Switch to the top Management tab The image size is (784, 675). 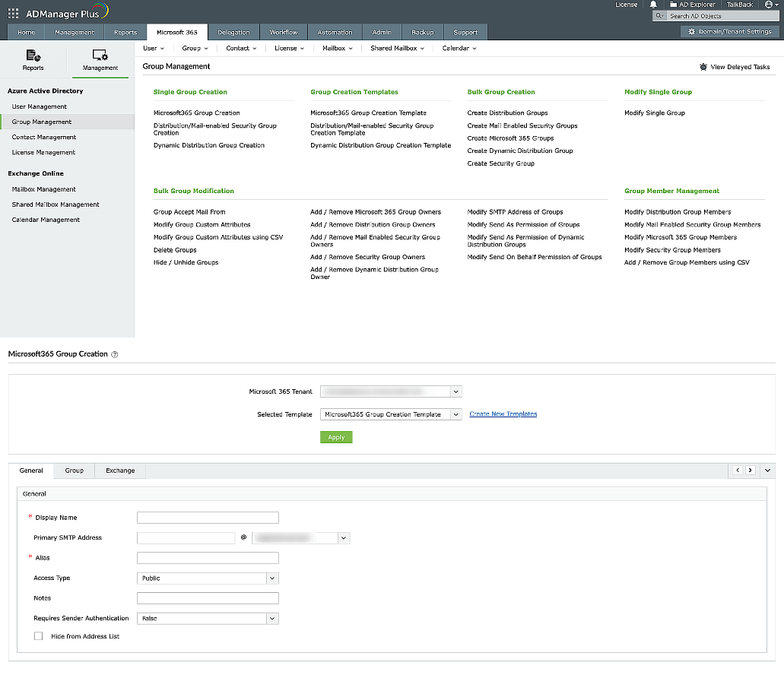tap(75, 32)
